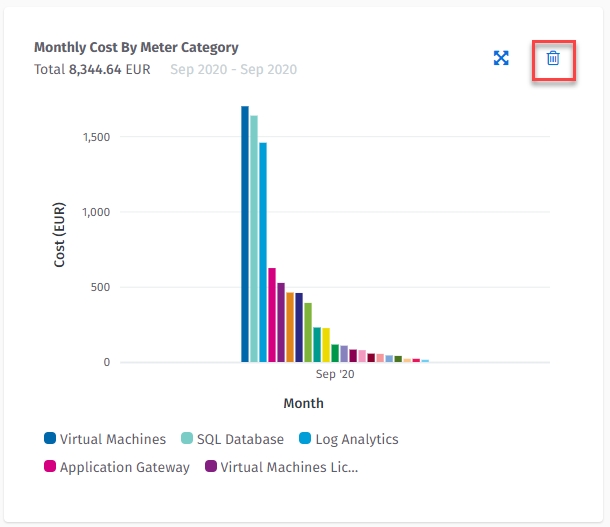610x527 pixels.
Task: Toggle the Virtual Machines legend label
Action: [112, 439]
